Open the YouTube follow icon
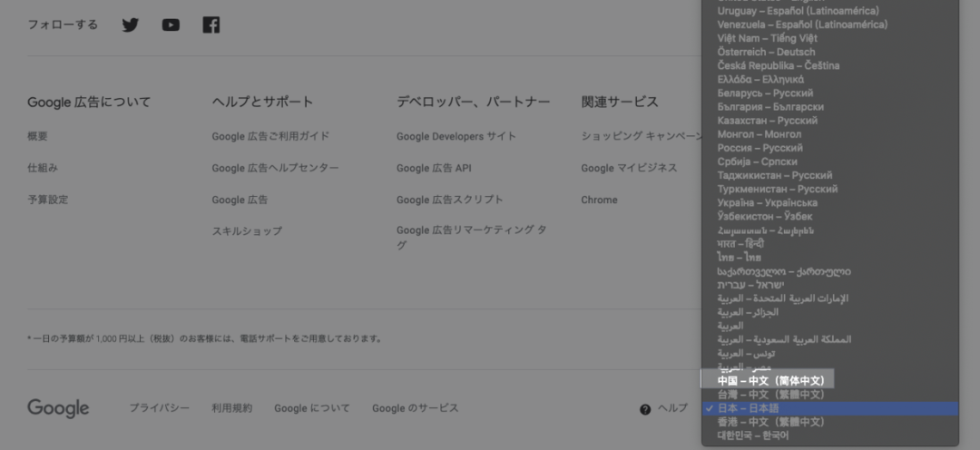The image size is (980, 450). point(171,24)
